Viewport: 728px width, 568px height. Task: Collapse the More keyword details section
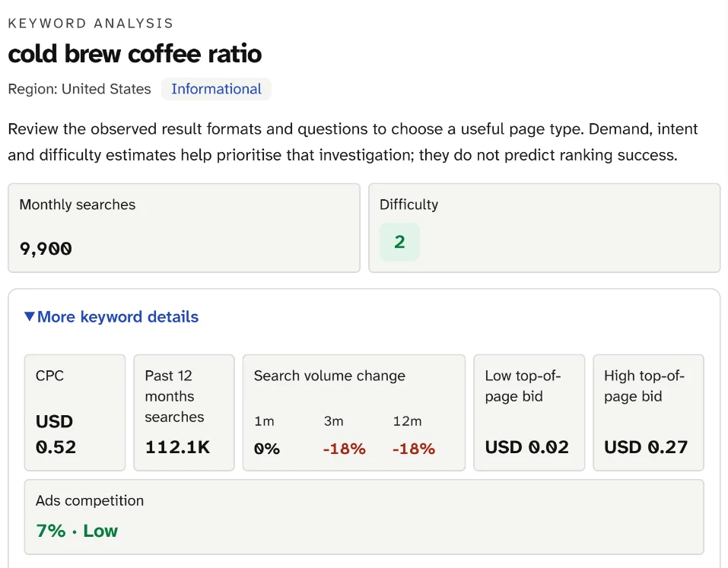tap(111, 317)
